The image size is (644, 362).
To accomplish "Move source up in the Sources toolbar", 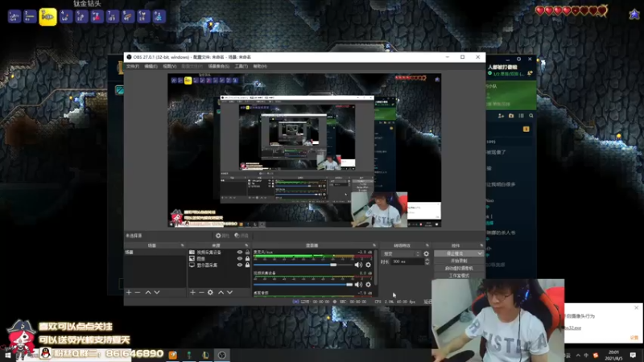I will 221,292.
